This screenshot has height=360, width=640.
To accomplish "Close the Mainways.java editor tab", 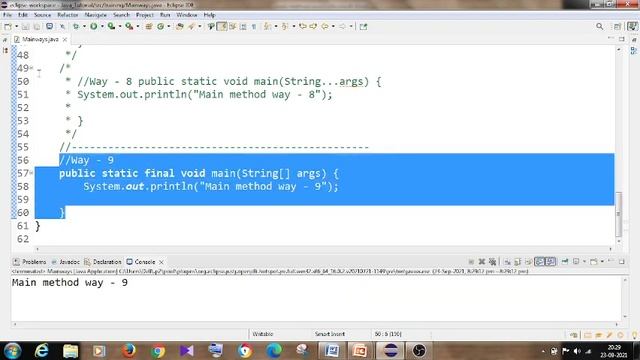I will (65, 40).
